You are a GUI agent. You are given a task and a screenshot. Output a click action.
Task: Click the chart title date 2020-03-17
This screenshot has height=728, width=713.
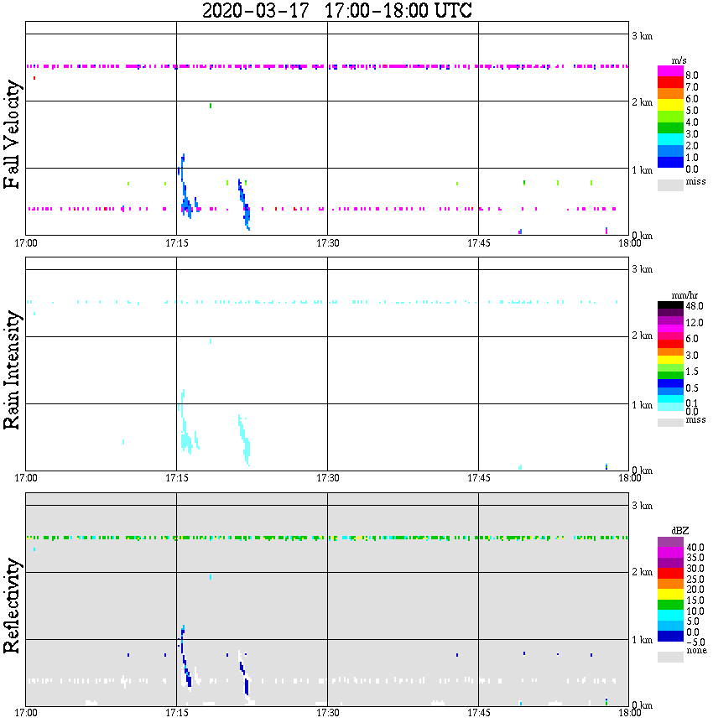pos(256,11)
